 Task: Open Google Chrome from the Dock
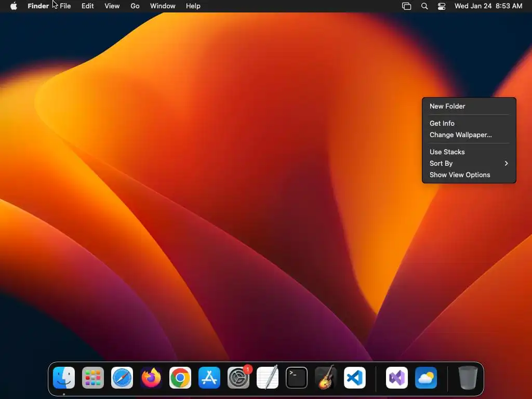[180, 378]
